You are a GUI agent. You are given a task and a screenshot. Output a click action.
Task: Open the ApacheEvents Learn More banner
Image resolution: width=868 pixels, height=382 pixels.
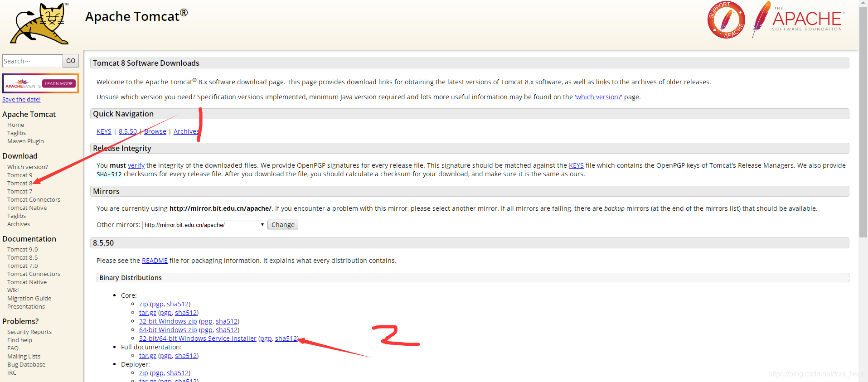40,83
